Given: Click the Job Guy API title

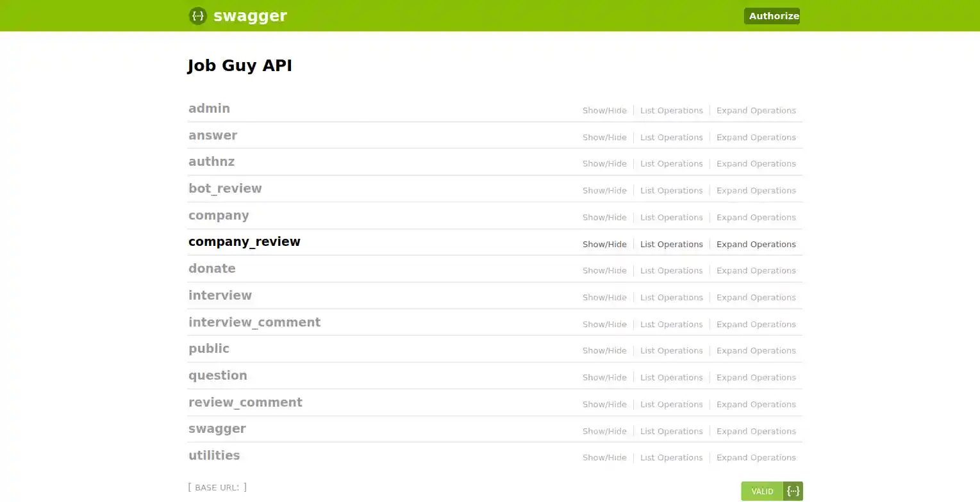Looking at the screenshot, I should tap(240, 65).
